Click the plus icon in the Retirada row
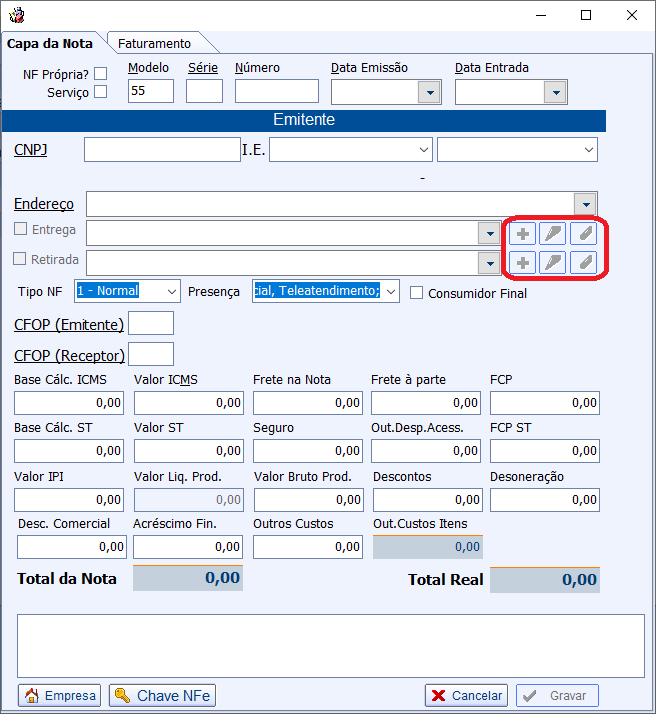 pyautogui.click(x=522, y=263)
